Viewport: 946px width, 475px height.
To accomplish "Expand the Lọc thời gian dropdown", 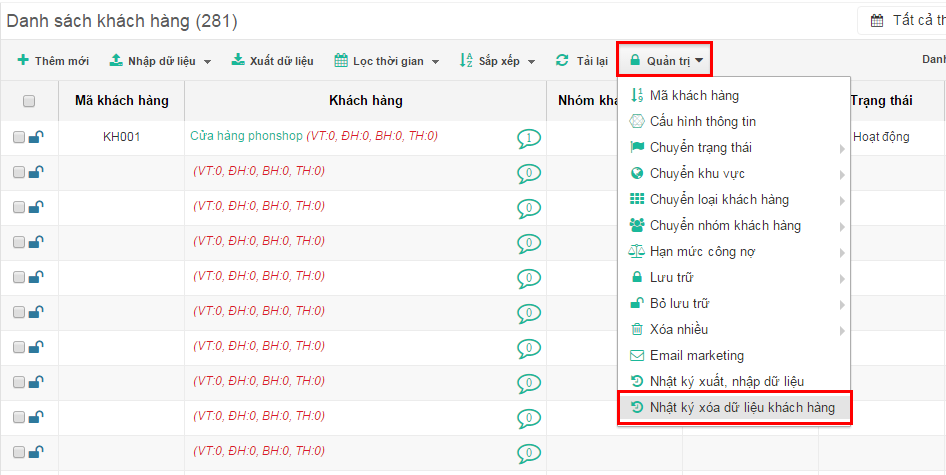I will (387, 61).
